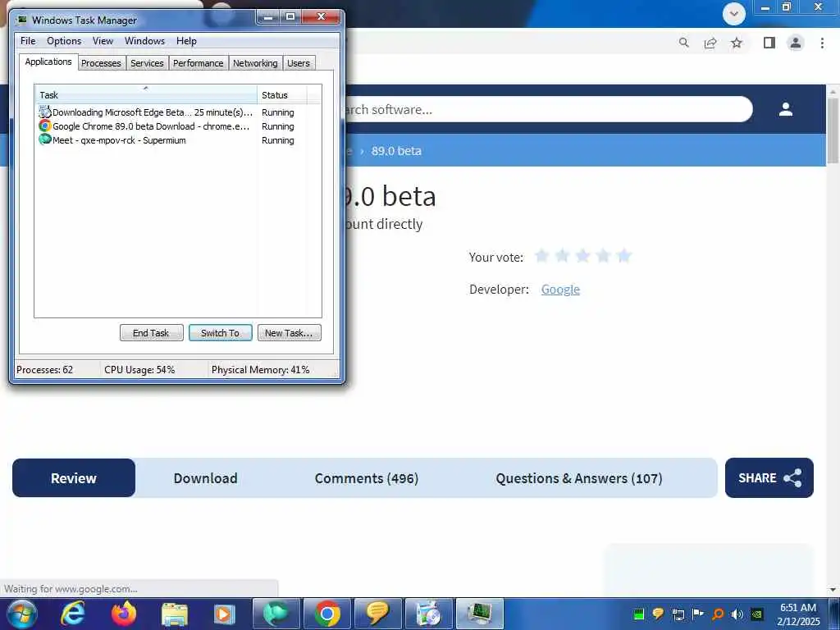Click the Supermium icon in the task list
840x630 pixels.
[x=44, y=139]
